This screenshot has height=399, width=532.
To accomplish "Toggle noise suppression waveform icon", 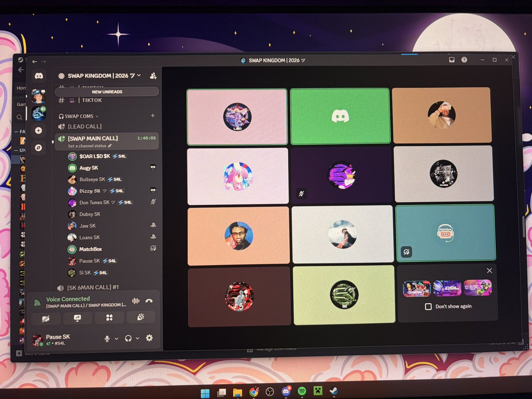I will click(x=136, y=301).
